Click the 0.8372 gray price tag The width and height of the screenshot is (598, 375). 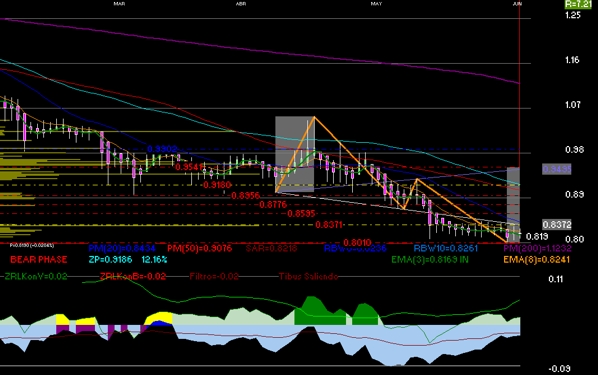click(557, 225)
